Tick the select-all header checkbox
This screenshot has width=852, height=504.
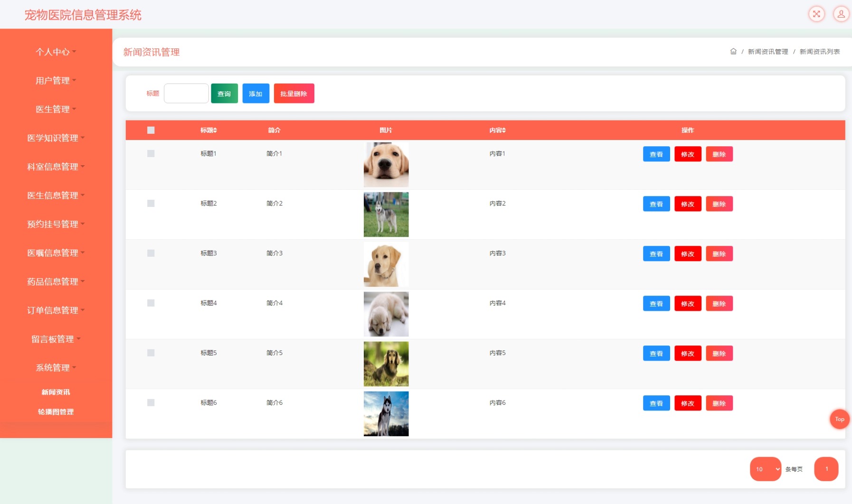(x=151, y=130)
